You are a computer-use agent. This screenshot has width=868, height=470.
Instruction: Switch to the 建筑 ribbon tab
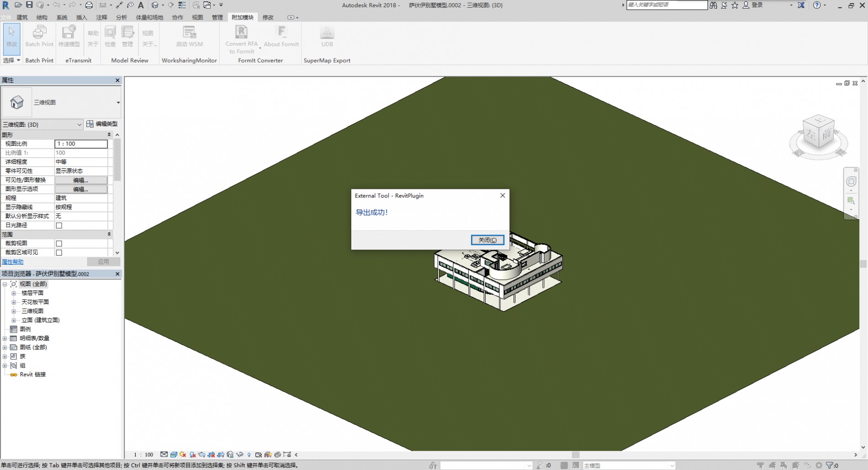click(x=22, y=17)
